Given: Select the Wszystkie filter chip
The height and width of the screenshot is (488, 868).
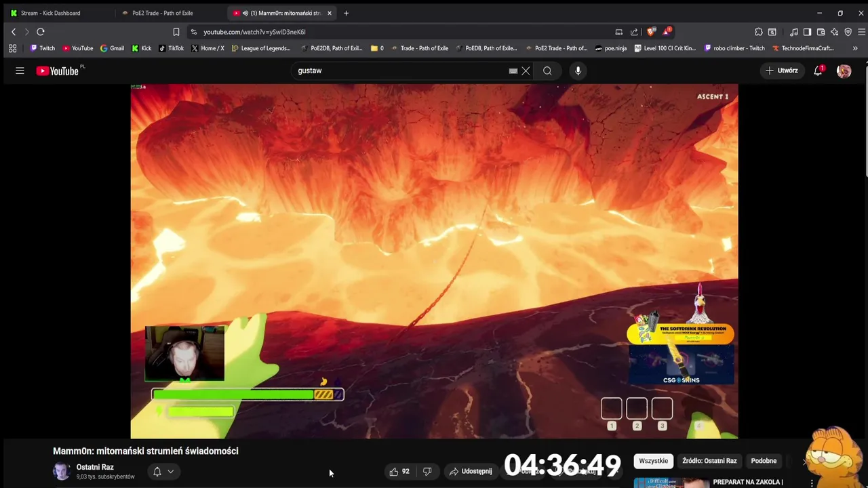Looking at the screenshot, I should (x=654, y=461).
